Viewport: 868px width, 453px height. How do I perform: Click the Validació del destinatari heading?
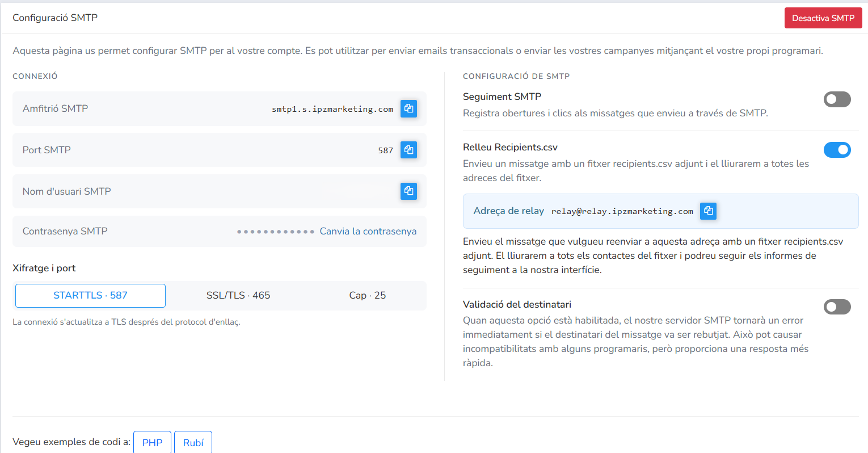(x=517, y=304)
